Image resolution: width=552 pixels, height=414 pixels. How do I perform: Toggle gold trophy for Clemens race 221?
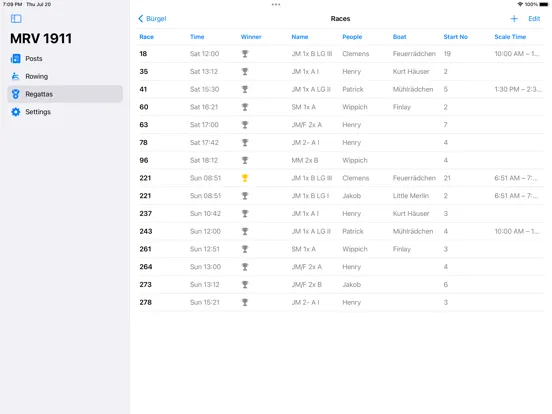click(245, 178)
